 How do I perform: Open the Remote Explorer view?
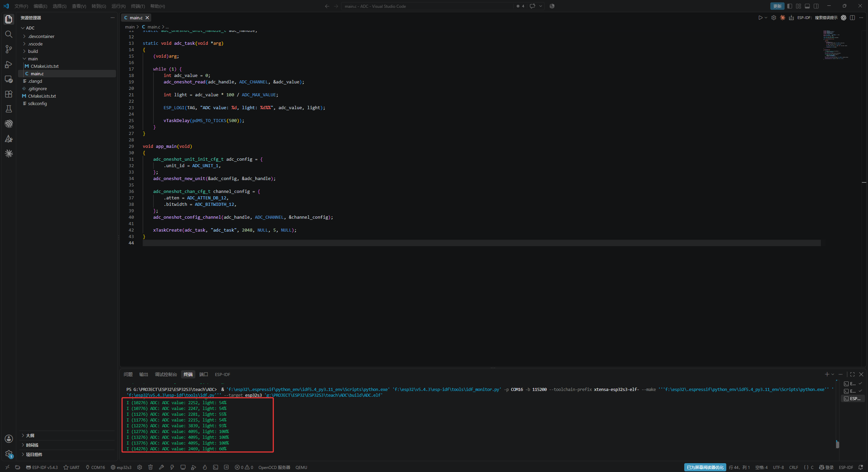click(x=9, y=79)
